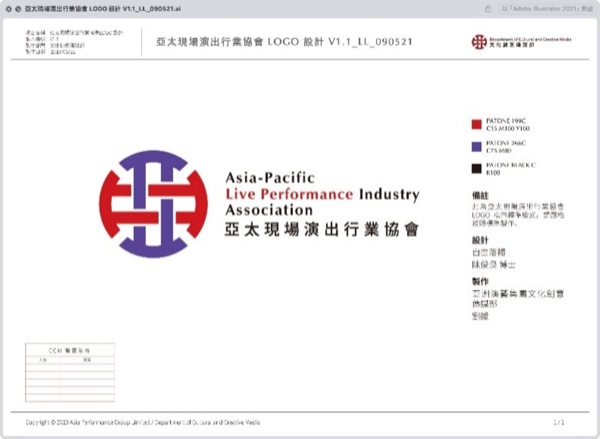Click the red 'Live Performance' text
The image size is (600, 439).
click(289, 194)
